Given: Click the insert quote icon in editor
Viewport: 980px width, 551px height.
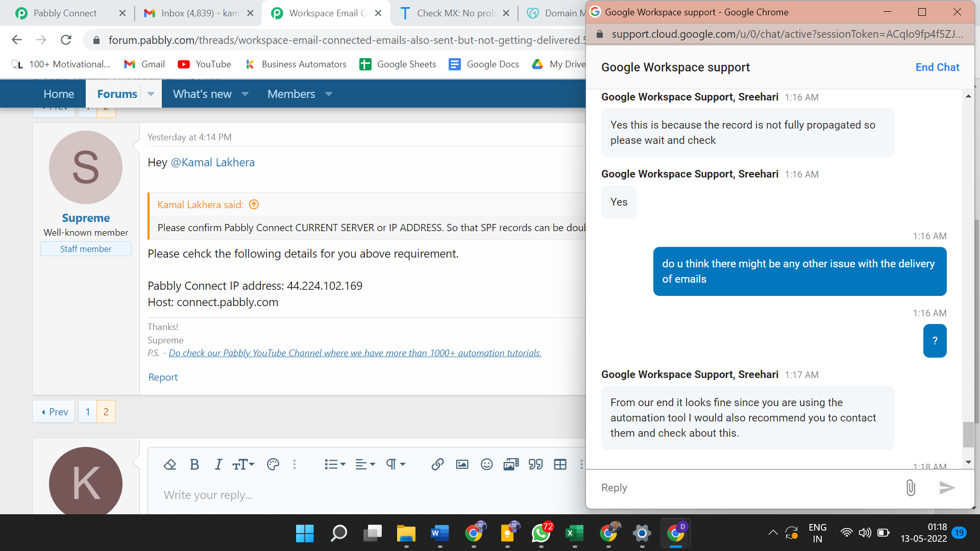Looking at the screenshot, I should pos(535,464).
